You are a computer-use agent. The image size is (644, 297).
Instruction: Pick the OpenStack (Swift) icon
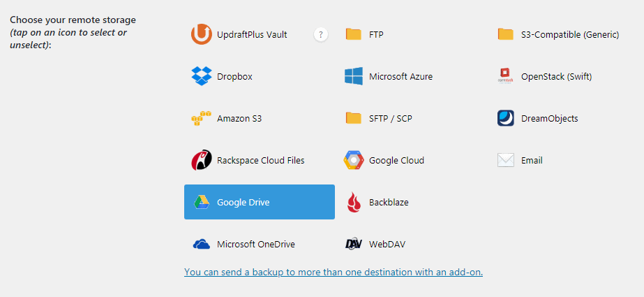tap(505, 76)
